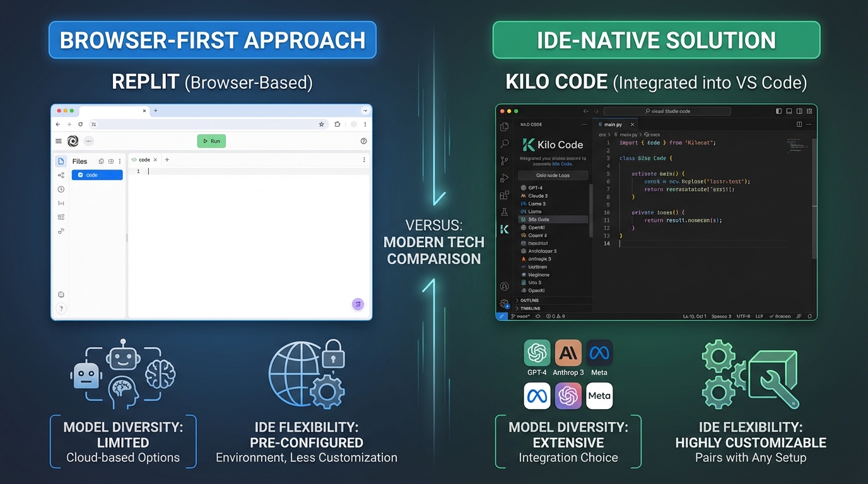Click the hamburger menu in Replit
Image resolution: width=868 pixels, height=484 pixels.
[x=59, y=141]
